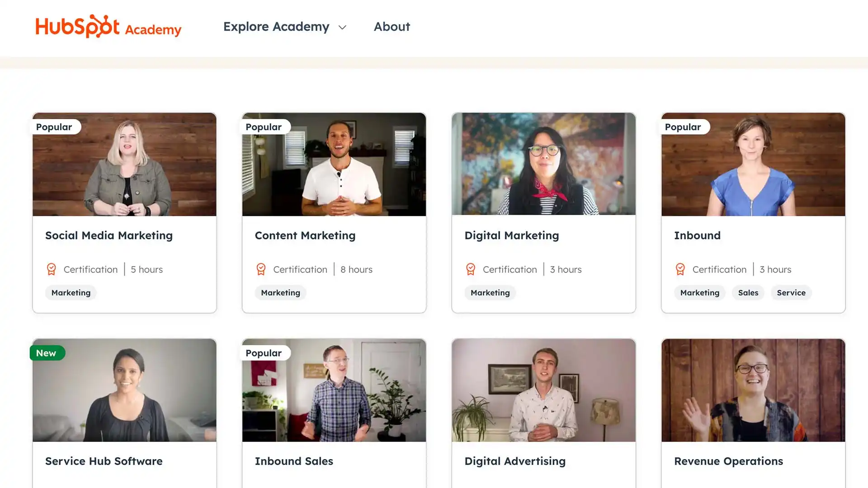The image size is (868, 488).
Task: Click Content Marketing certification badge icon
Action: pyautogui.click(x=261, y=269)
